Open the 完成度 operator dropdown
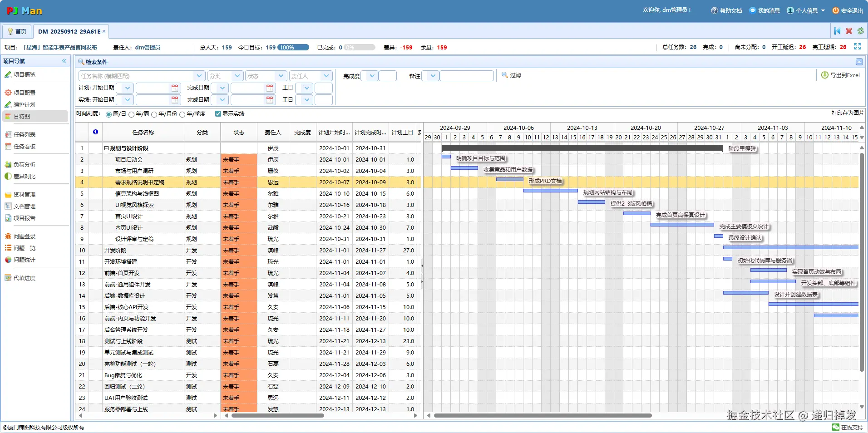 [x=372, y=76]
